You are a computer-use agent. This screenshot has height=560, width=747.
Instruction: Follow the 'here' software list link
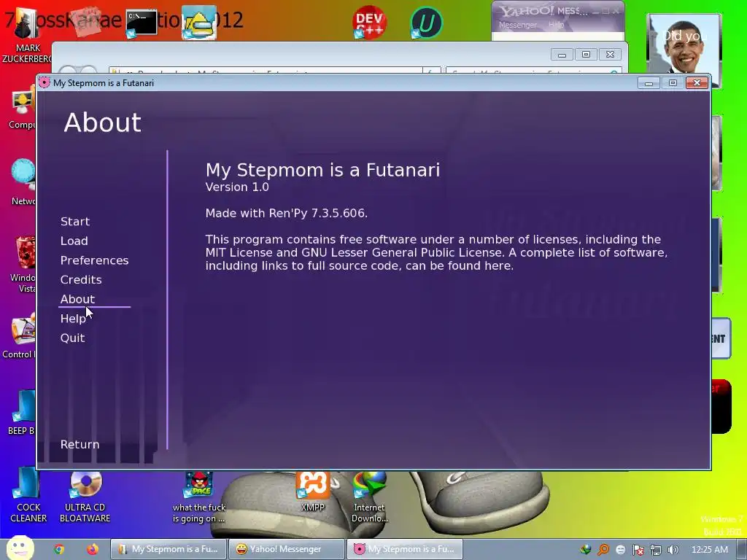[x=498, y=265]
